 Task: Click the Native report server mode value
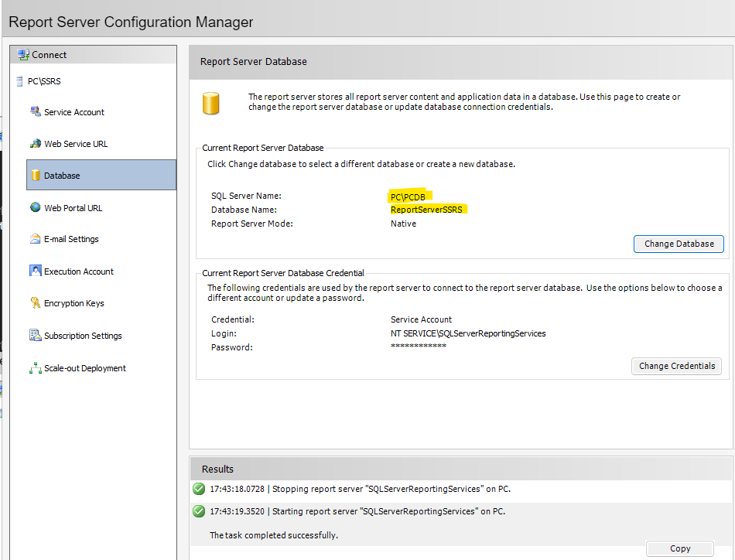(403, 224)
